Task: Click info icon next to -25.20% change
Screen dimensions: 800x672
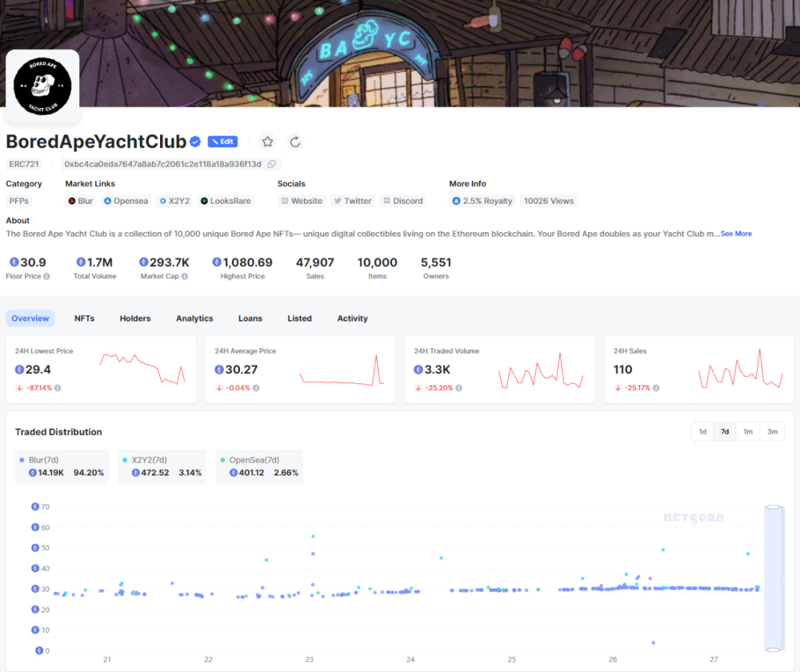Action: [459, 387]
